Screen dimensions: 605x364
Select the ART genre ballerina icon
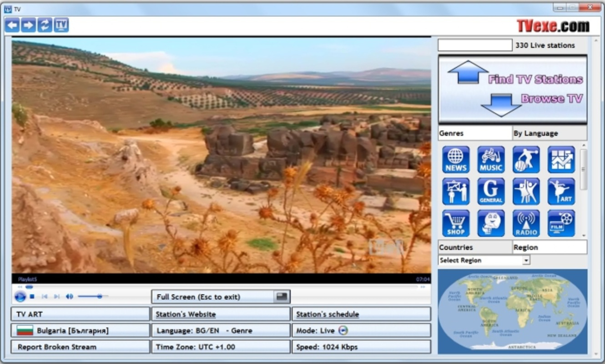561,192
